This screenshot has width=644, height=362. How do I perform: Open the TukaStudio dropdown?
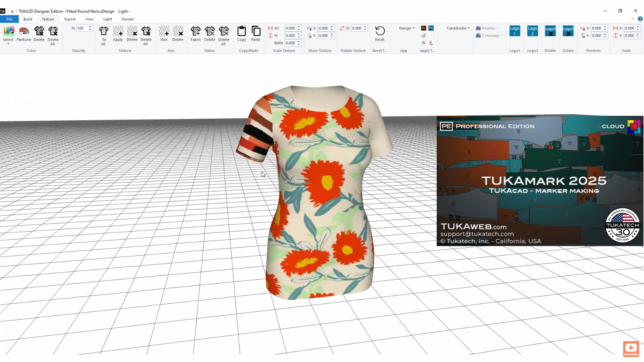click(x=457, y=28)
